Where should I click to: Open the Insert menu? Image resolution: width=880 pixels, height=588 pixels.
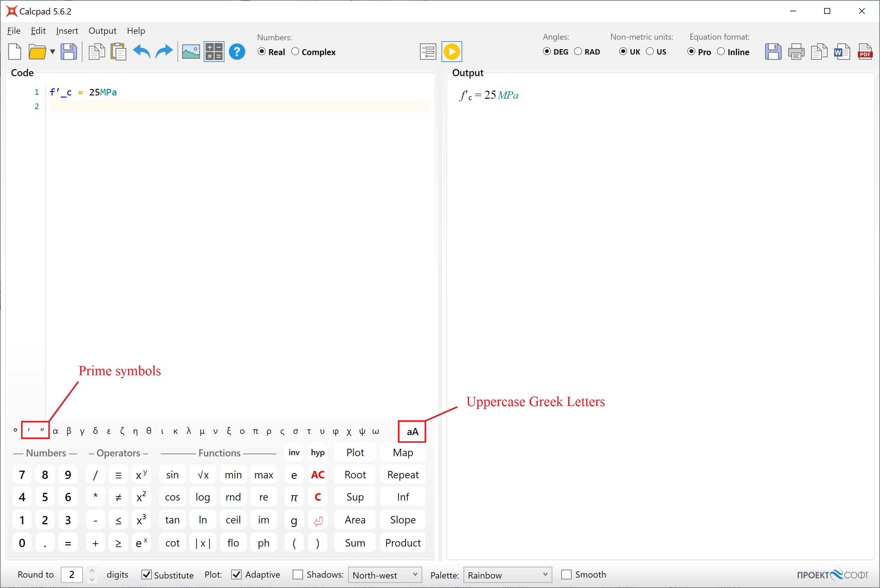coord(67,31)
